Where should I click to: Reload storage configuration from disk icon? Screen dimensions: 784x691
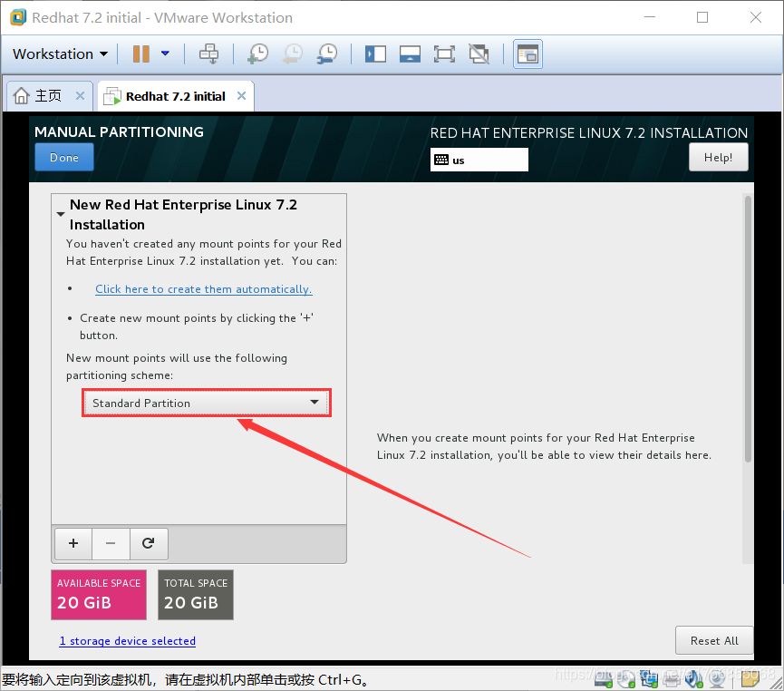tap(148, 543)
